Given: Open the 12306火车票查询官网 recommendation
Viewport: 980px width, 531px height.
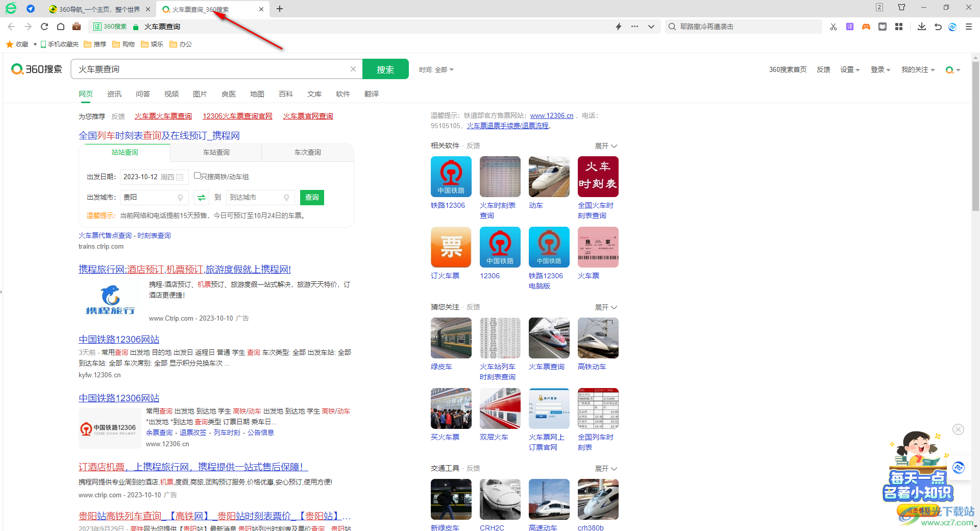Looking at the screenshot, I should click(237, 116).
